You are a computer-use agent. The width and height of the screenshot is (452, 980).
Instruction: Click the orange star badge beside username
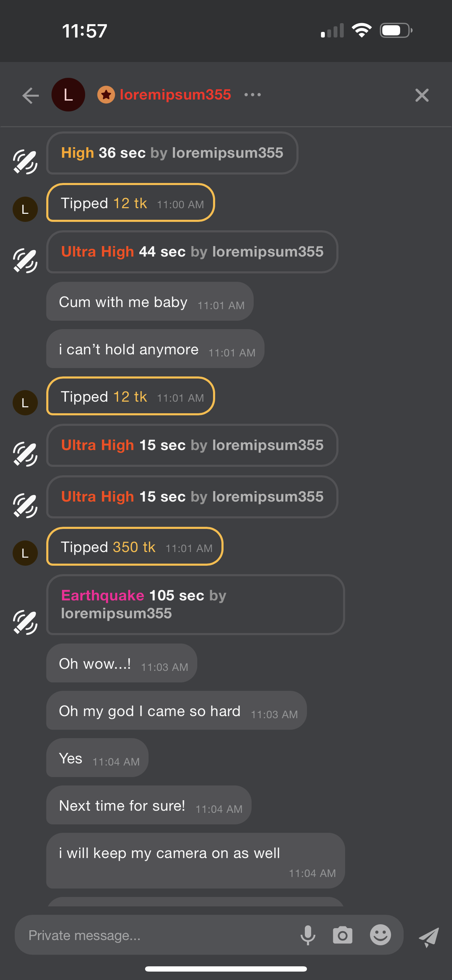tap(106, 95)
